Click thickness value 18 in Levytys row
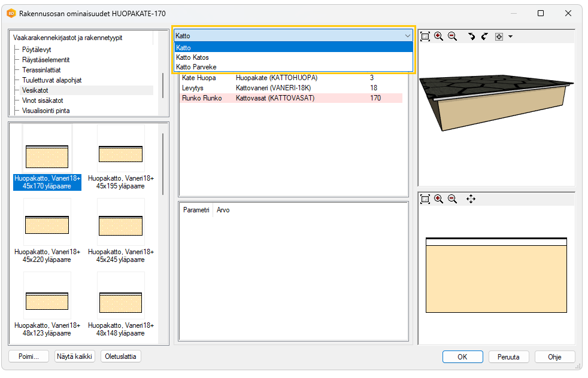This screenshot has height=378, width=588. click(374, 88)
